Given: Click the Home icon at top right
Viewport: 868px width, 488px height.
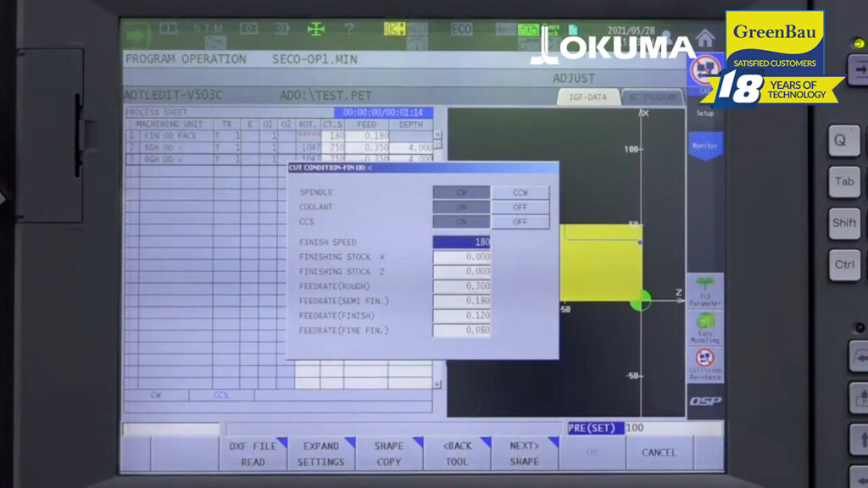Looking at the screenshot, I should coord(704,37).
